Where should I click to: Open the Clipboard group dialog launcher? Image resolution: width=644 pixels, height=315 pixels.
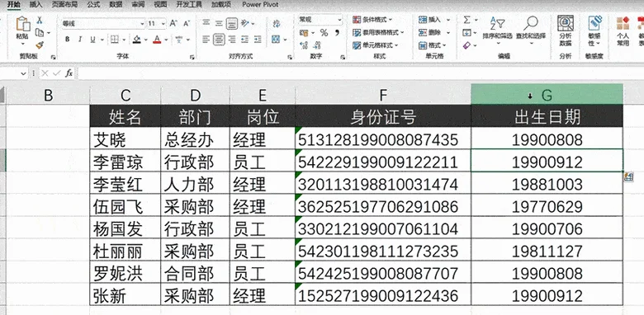click(53, 57)
